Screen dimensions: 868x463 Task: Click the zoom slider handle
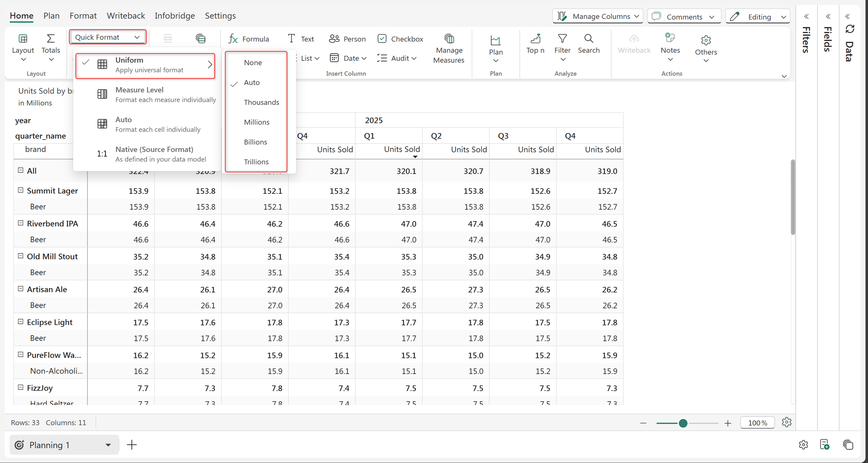[683, 423]
